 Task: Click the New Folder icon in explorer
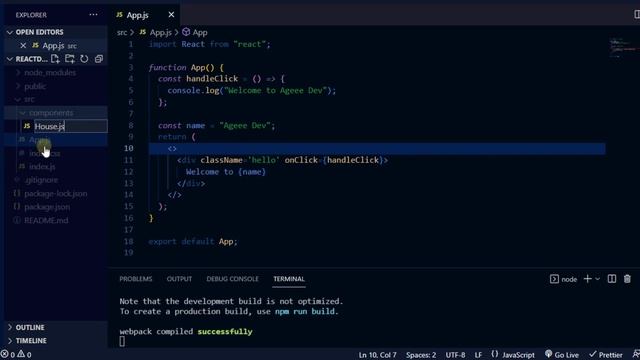pyautogui.click(x=70, y=59)
